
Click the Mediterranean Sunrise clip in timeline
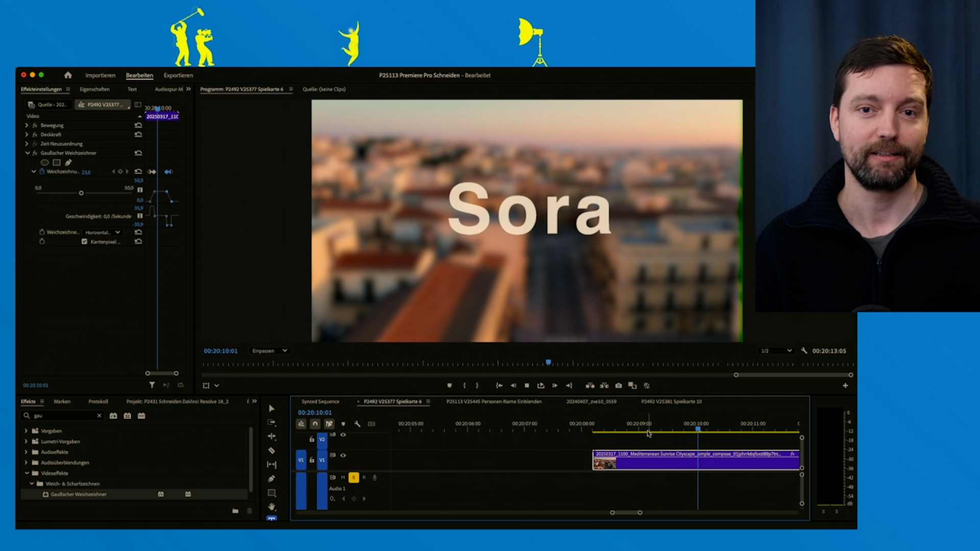point(696,460)
